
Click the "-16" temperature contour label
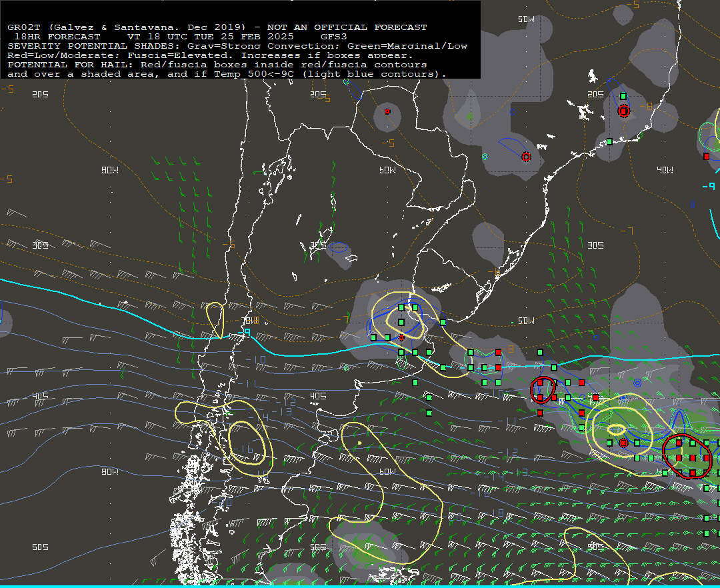pyautogui.click(x=243, y=449)
